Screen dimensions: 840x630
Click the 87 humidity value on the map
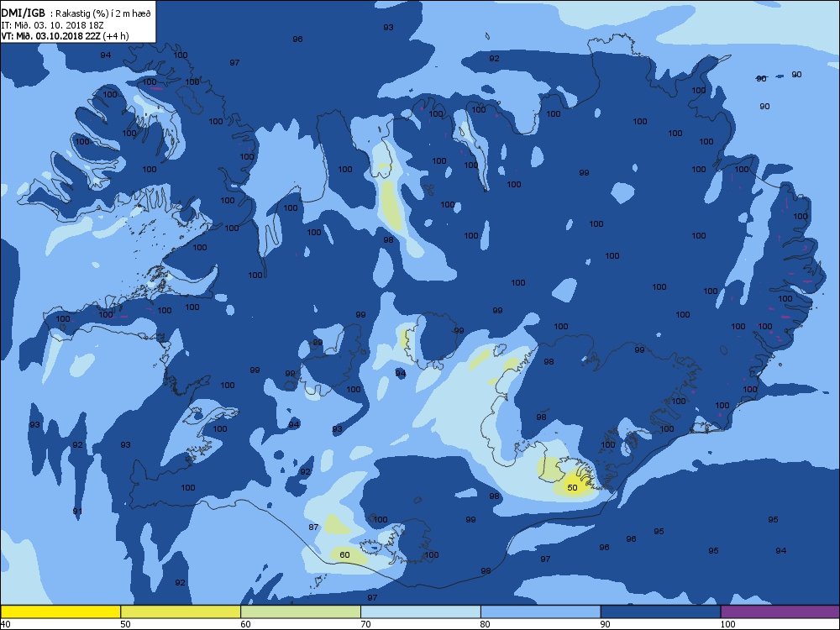[313, 528]
